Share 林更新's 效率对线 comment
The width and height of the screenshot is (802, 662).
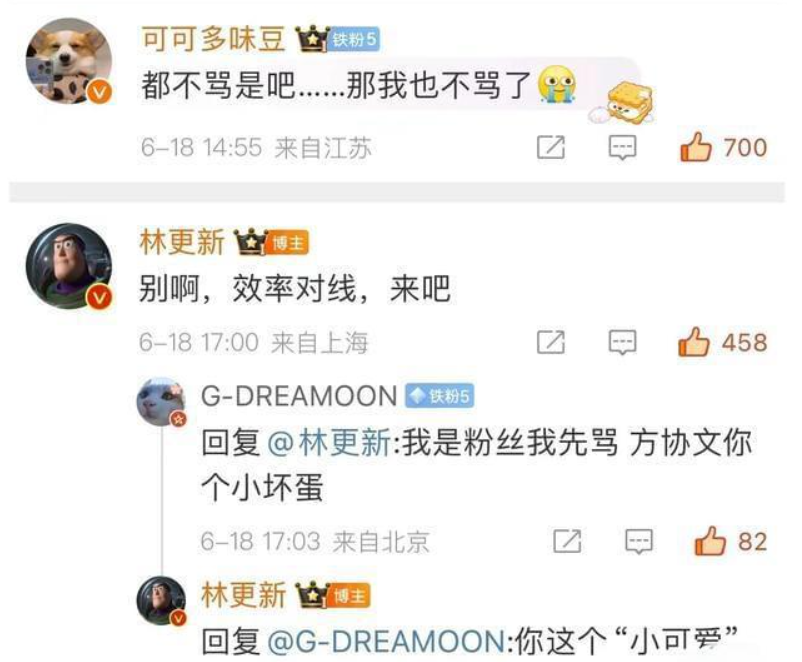coord(551,342)
